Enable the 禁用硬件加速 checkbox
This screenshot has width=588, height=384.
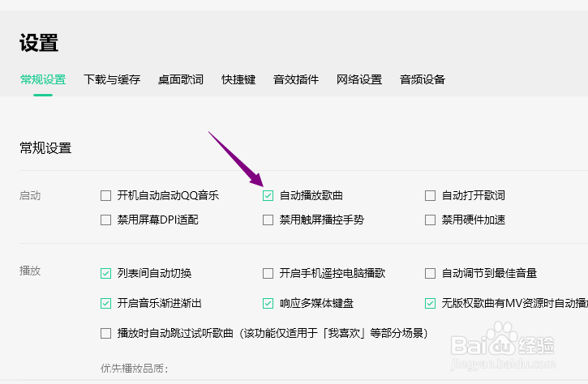point(430,220)
